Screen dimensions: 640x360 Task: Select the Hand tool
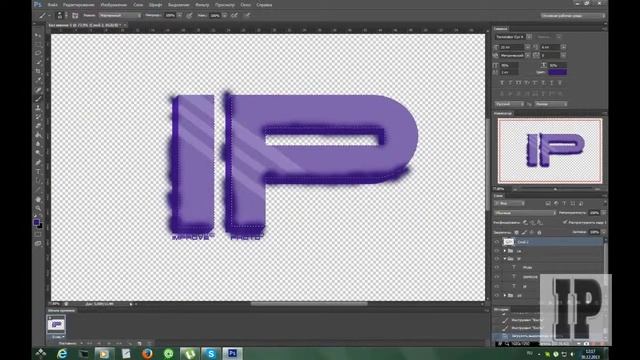point(38,200)
